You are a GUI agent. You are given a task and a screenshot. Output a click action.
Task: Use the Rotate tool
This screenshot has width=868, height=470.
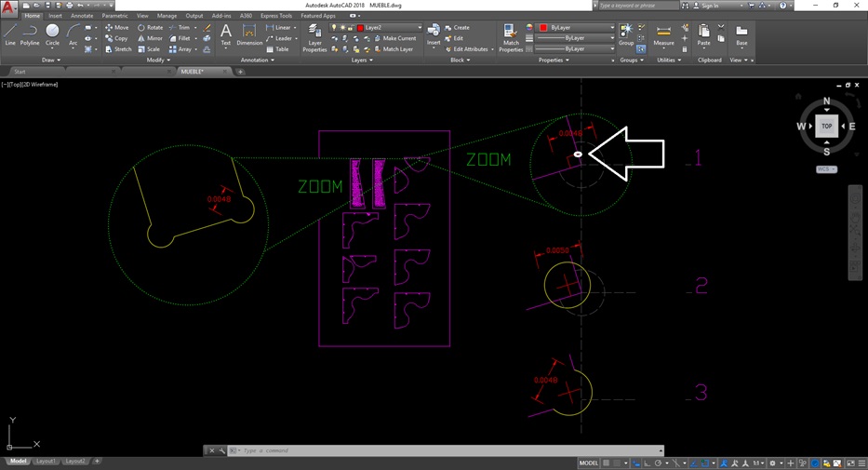[x=150, y=27]
